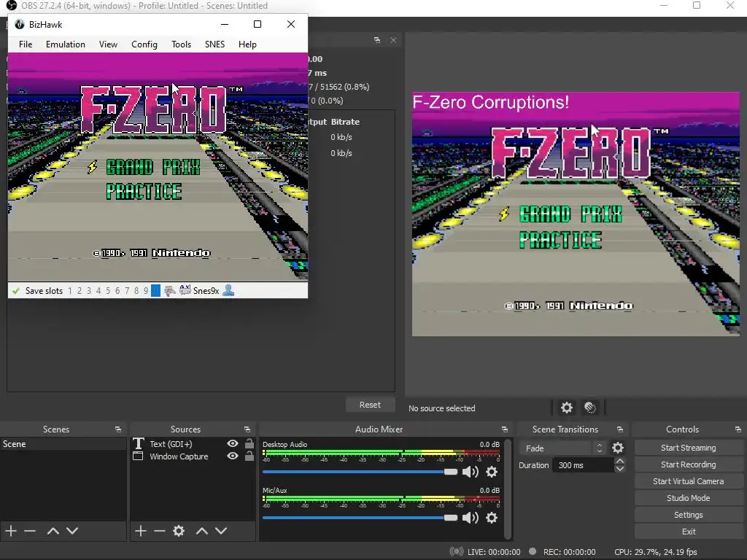Screen dimensions: 747x560
Task: Open Desktop Audio settings gear
Action: click(492, 472)
